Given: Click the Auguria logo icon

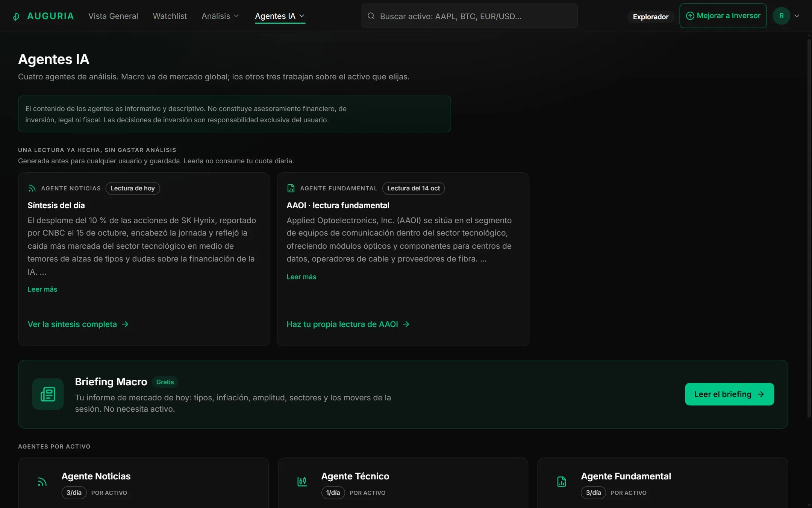Looking at the screenshot, I should coord(16,17).
